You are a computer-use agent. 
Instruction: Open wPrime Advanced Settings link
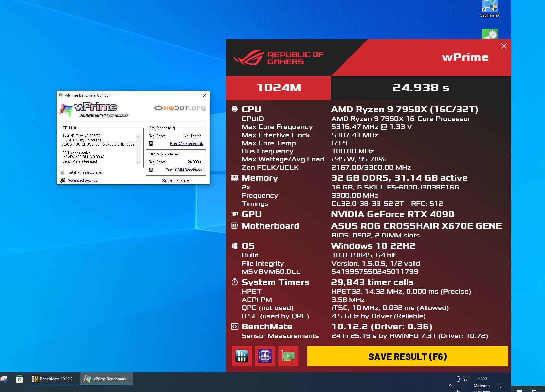(82, 180)
